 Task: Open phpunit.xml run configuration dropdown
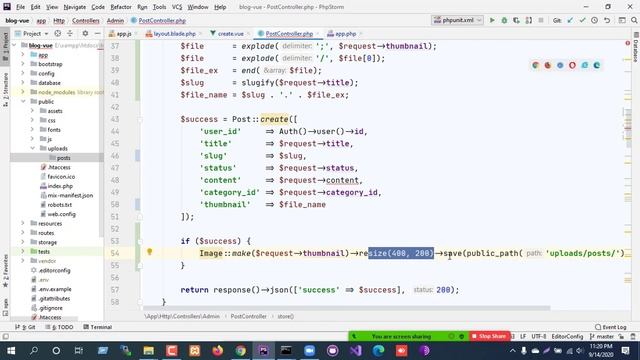coord(457,20)
